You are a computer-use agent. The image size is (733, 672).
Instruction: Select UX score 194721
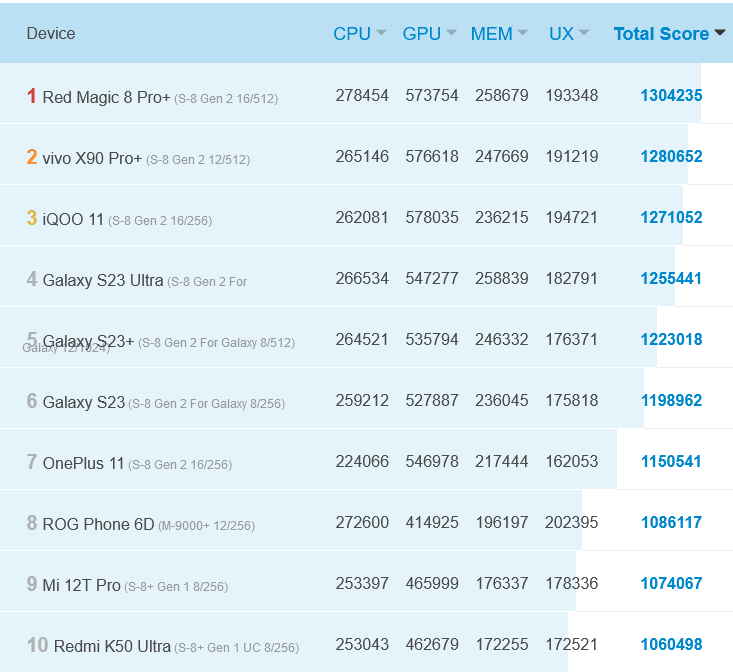(571, 217)
